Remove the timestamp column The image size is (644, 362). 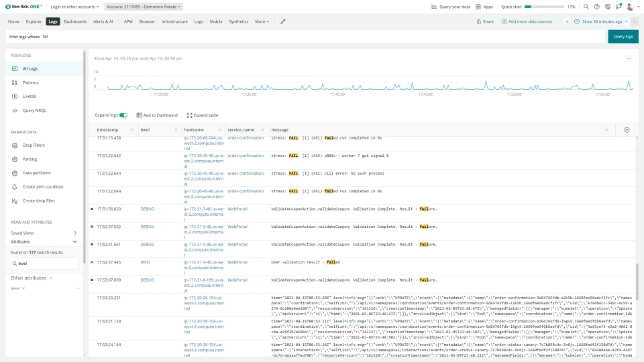(x=132, y=129)
